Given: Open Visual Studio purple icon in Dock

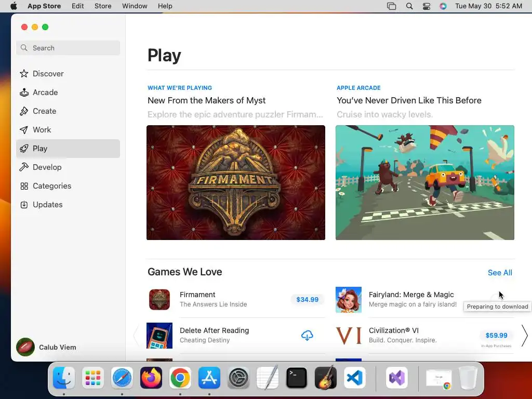Looking at the screenshot, I should coord(397,378).
